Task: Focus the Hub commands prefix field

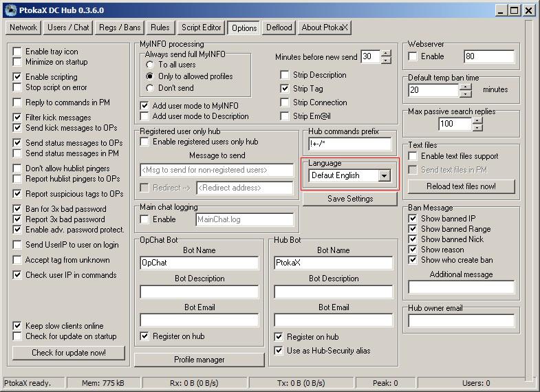Action: (x=350, y=144)
